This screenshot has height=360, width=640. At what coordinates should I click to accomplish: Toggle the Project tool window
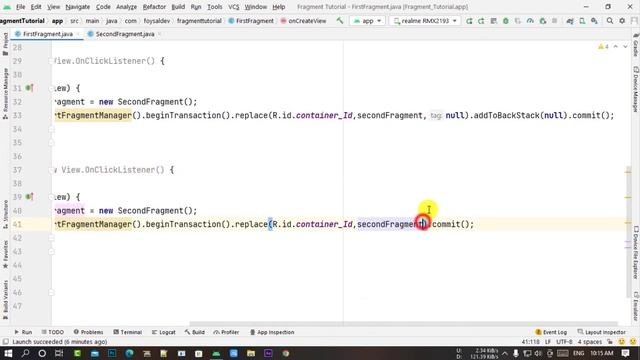click(5, 44)
